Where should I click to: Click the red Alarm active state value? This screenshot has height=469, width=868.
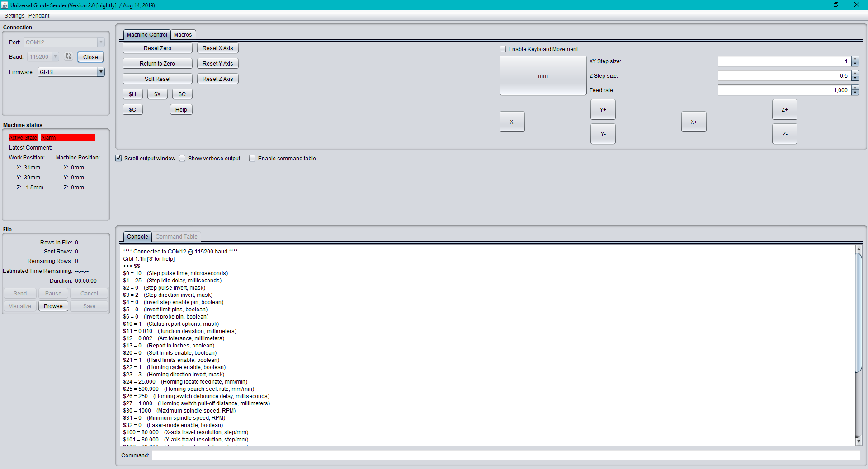(x=68, y=137)
